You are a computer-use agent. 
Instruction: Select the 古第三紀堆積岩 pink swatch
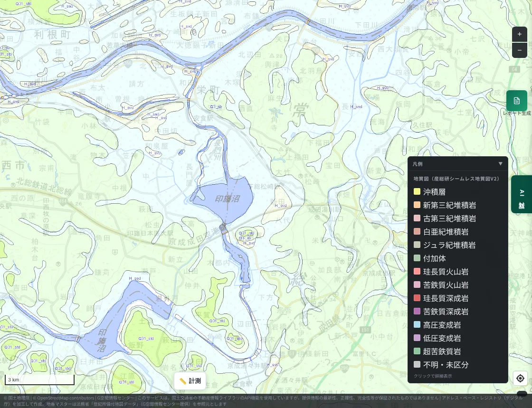(417, 218)
